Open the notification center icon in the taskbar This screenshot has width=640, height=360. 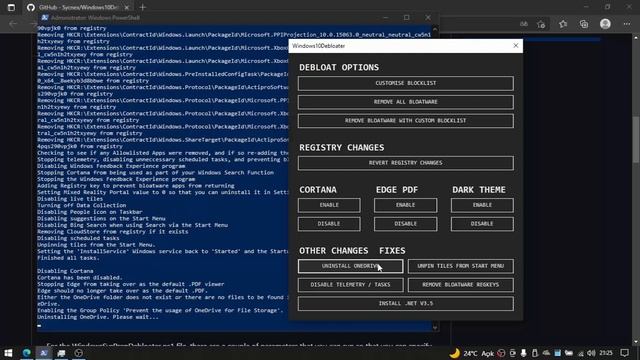click(624, 353)
